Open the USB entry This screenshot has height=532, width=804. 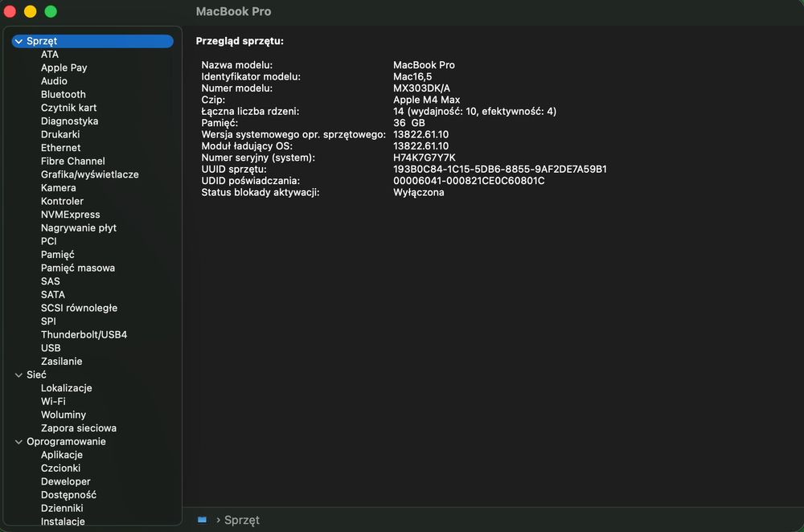click(x=51, y=347)
